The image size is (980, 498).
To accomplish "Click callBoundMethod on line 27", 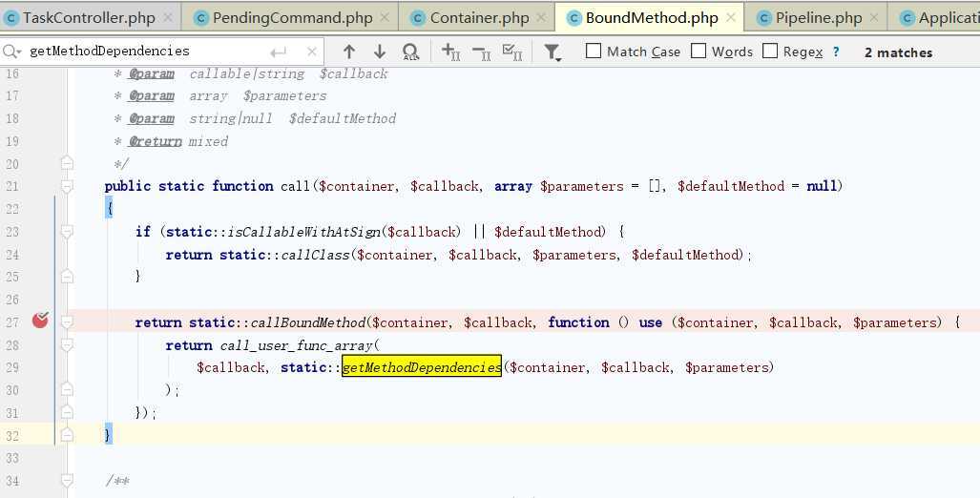I will click(x=307, y=322).
